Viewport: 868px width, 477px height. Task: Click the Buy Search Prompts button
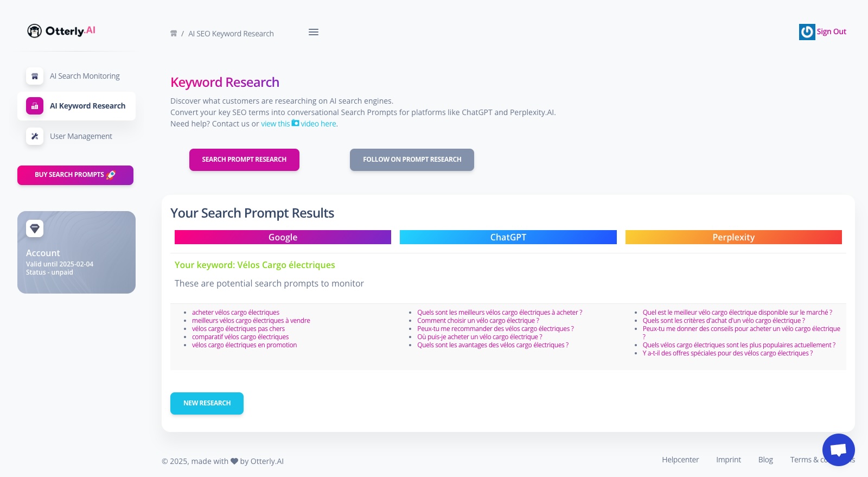tap(75, 175)
